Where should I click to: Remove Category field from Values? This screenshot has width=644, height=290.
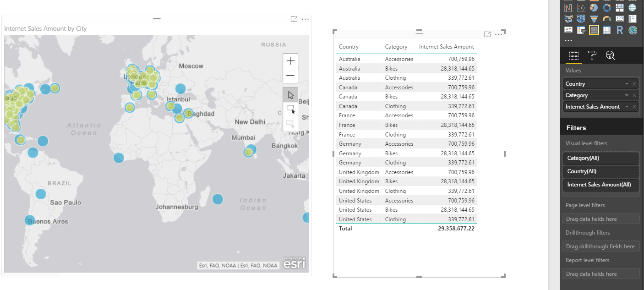[x=634, y=95]
